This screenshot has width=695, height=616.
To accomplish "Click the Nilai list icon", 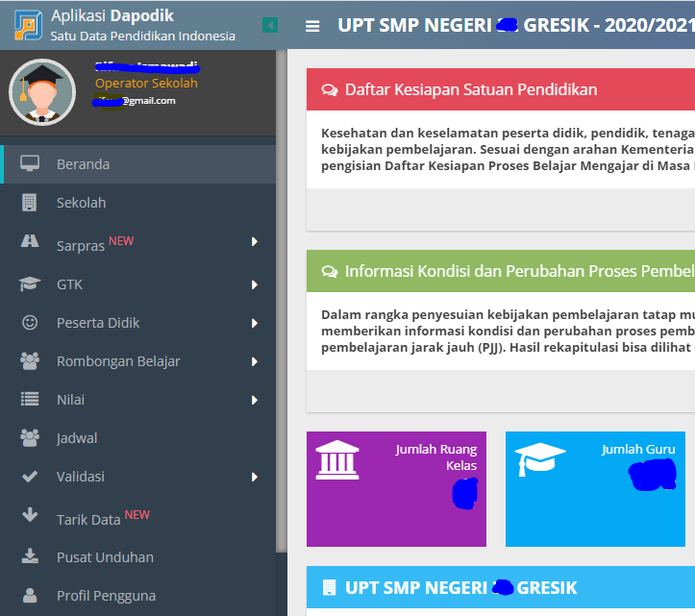I will 30,399.
